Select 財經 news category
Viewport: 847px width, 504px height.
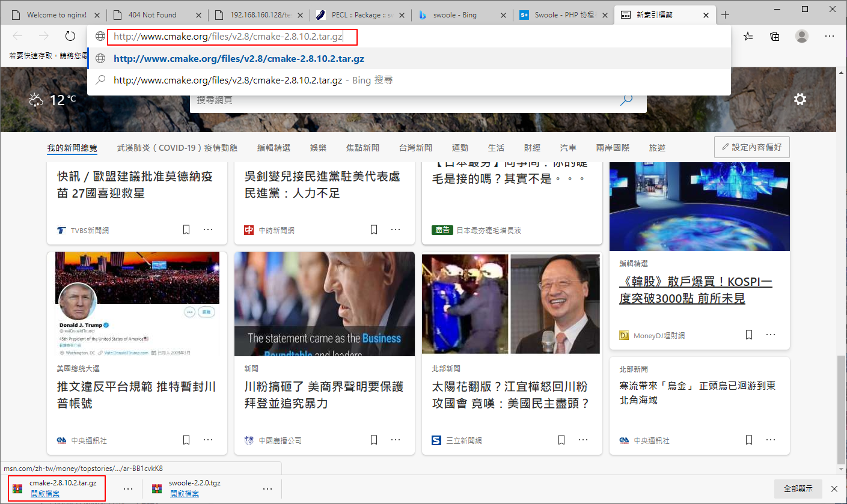coord(532,148)
